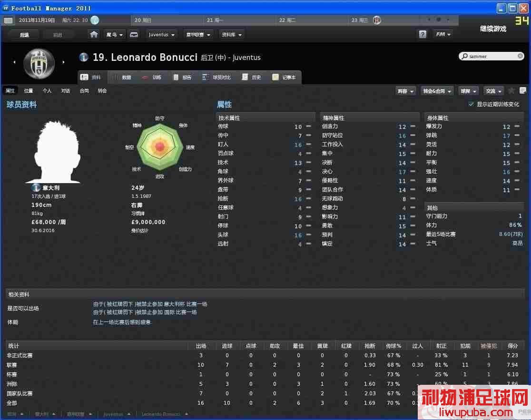Open the 球探 dropdown
The image size is (531, 420).
point(468,91)
